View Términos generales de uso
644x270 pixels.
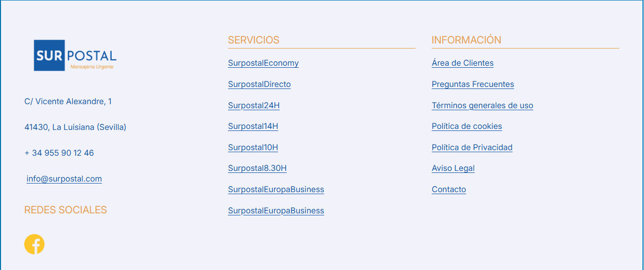tap(482, 106)
